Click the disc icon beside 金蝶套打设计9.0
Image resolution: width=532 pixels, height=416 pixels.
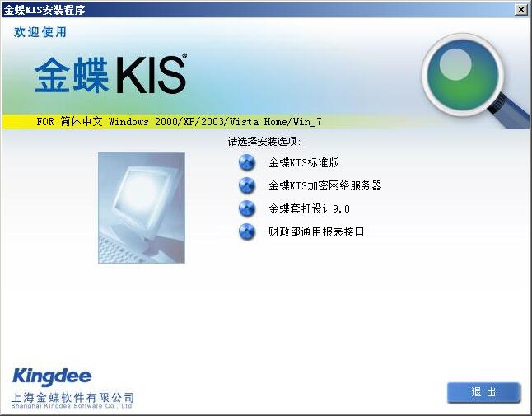point(247,208)
